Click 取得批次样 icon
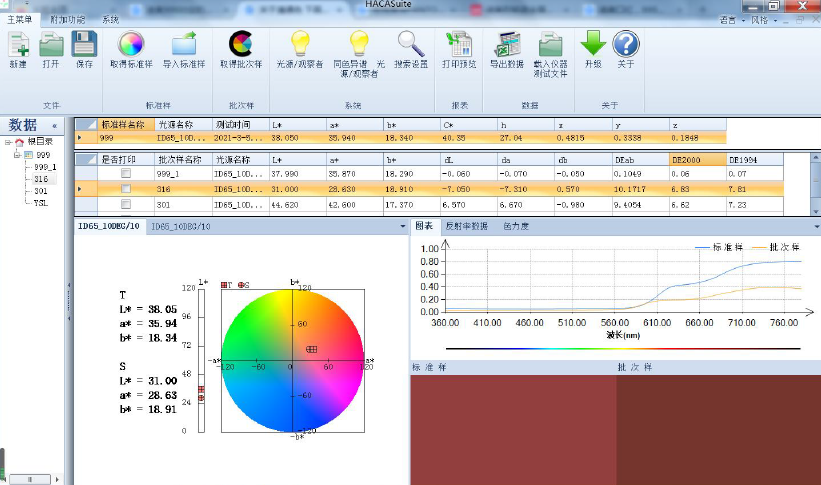The height and width of the screenshot is (485, 821). click(x=240, y=45)
